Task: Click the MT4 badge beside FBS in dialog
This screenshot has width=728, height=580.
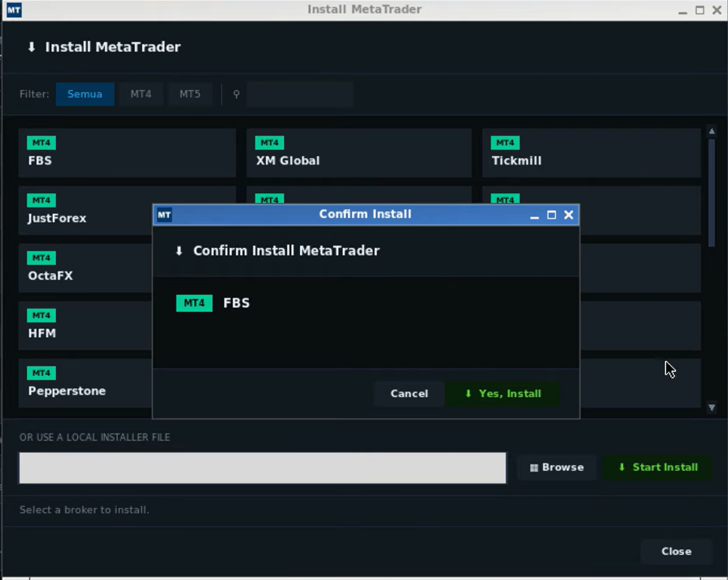Action: pyautogui.click(x=194, y=303)
